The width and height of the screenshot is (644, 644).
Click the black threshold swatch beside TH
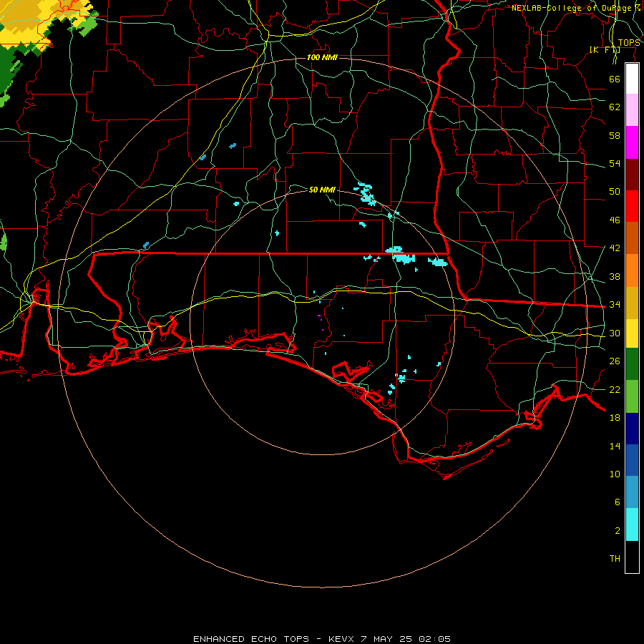632,557
